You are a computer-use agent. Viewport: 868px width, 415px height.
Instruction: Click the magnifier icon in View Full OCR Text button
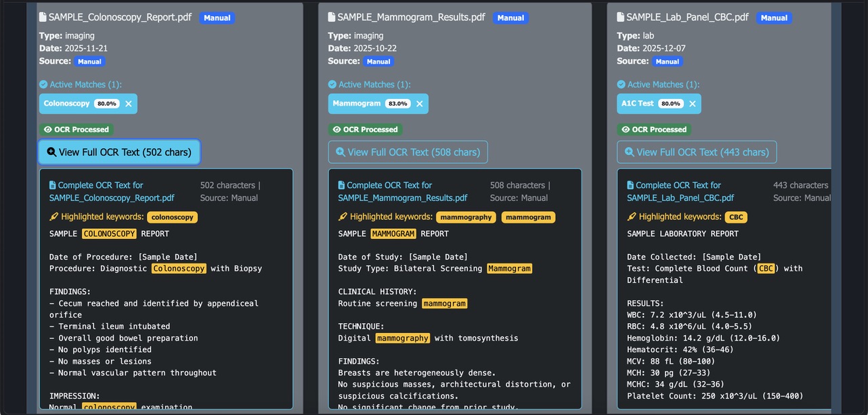(x=51, y=152)
